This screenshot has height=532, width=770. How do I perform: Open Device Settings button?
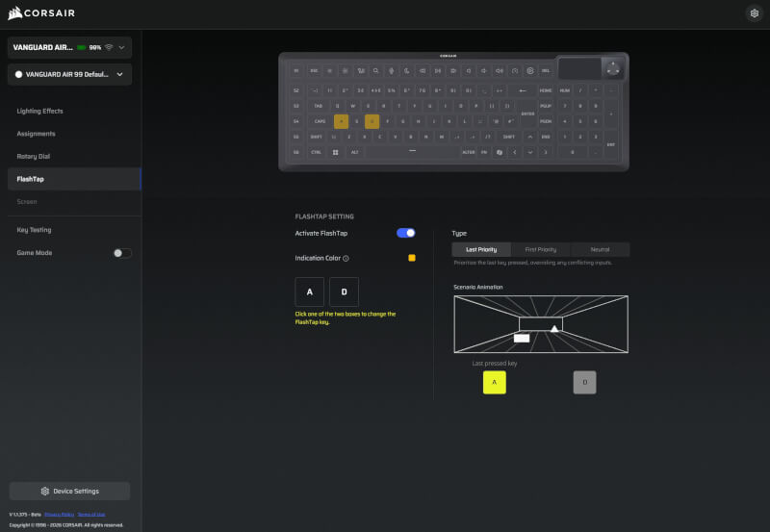point(69,492)
